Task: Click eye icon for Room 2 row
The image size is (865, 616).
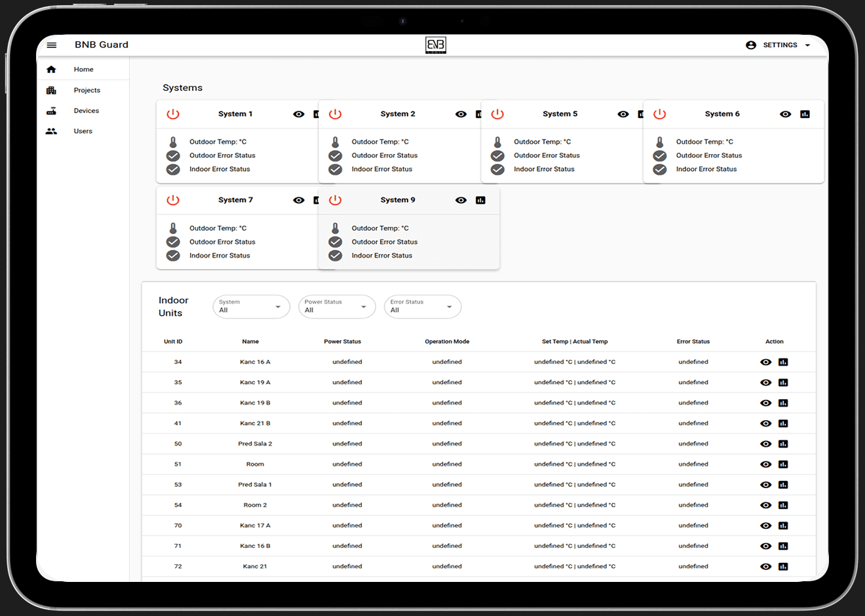Action: click(765, 505)
